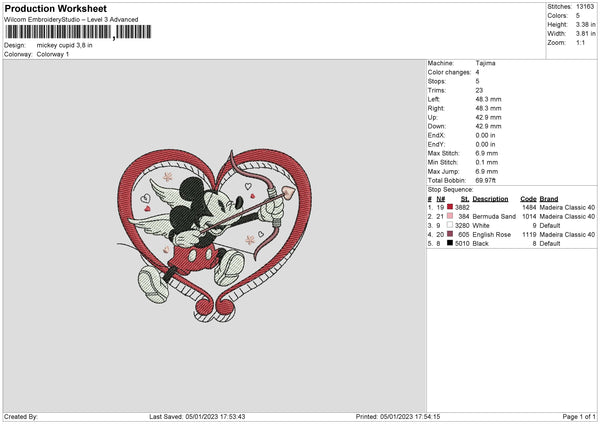Click the Height value 3.38 in
600x424 pixels.
[585, 24]
